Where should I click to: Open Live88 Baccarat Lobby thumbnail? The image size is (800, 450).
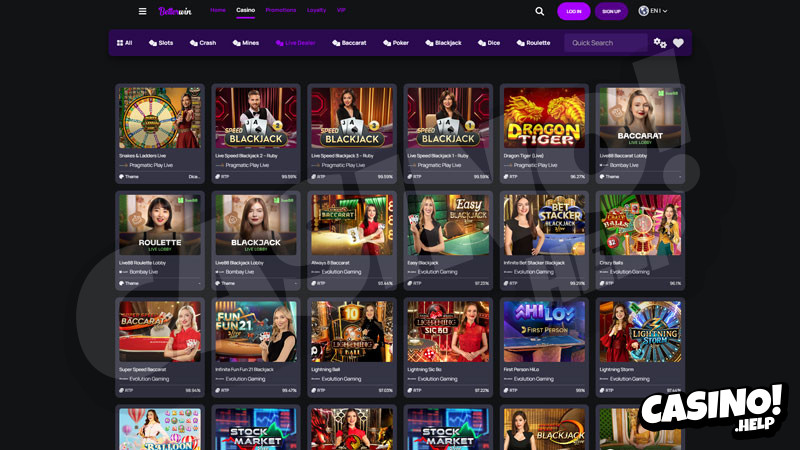(x=640, y=118)
